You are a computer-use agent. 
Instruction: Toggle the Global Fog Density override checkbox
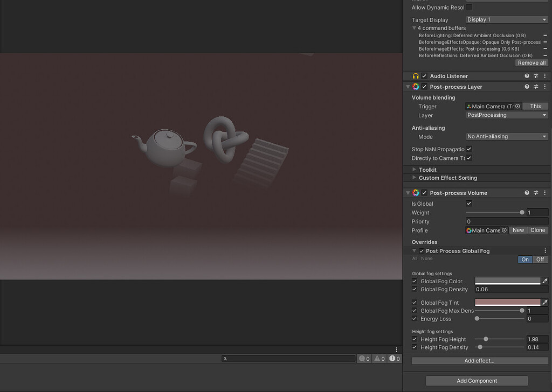click(414, 289)
